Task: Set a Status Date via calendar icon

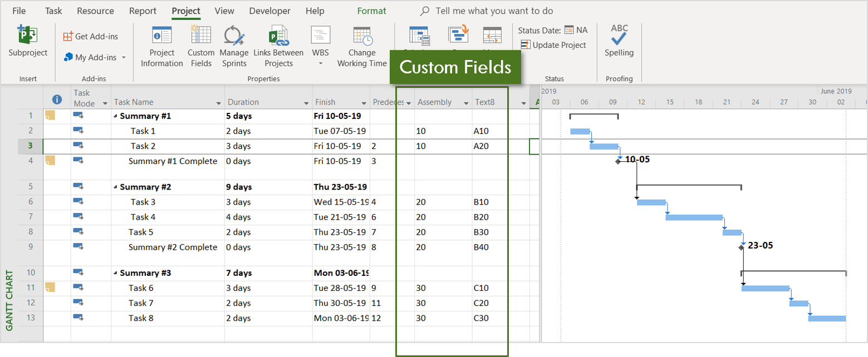Action: (x=568, y=29)
